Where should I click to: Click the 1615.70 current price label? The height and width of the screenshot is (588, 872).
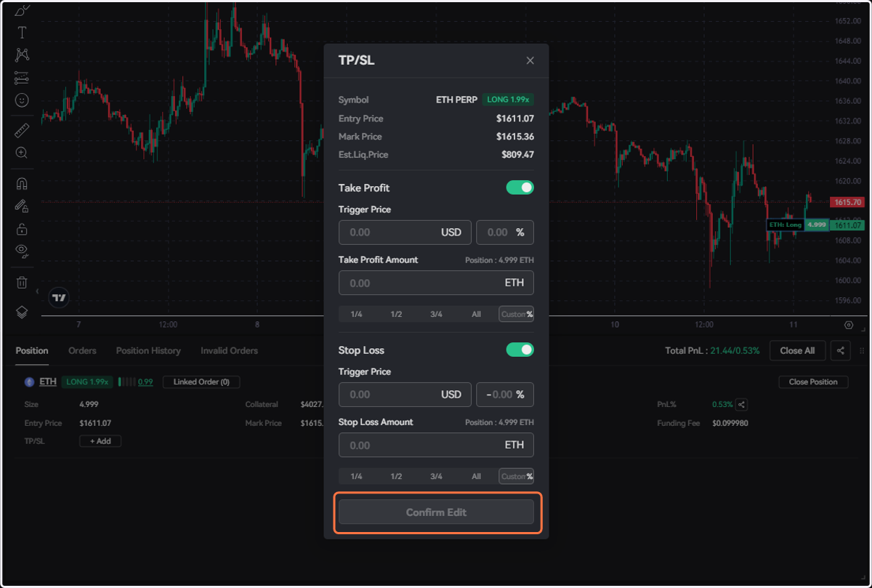point(848,202)
